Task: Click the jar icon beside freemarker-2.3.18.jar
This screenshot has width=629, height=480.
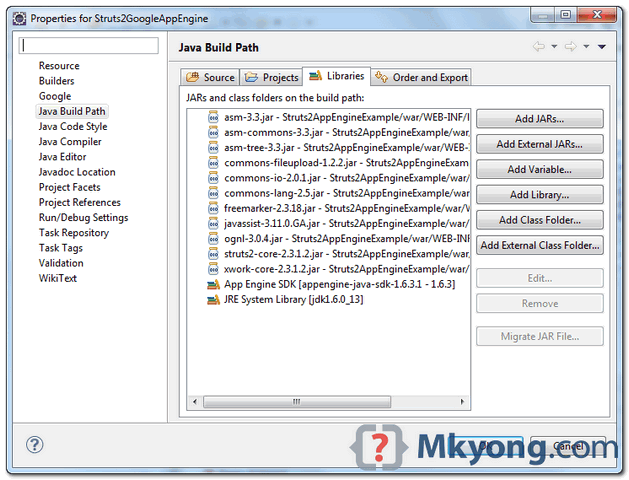Action: point(213,209)
